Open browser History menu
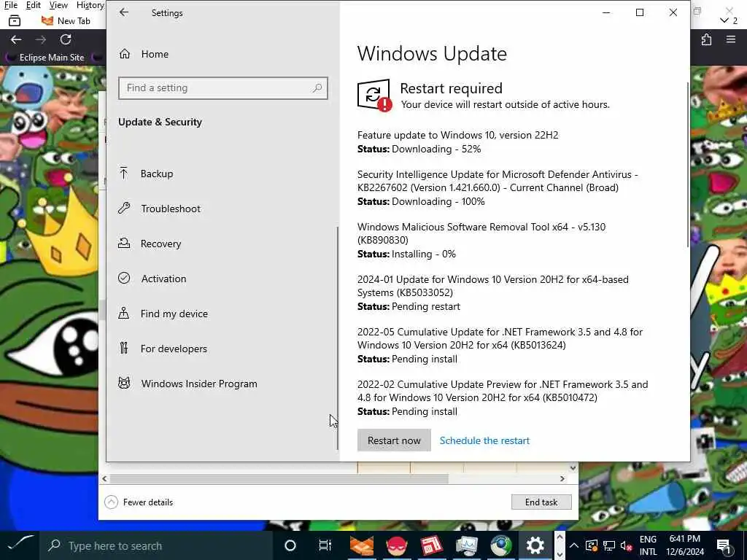The width and height of the screenshot is (747, 560). (90, 5)
